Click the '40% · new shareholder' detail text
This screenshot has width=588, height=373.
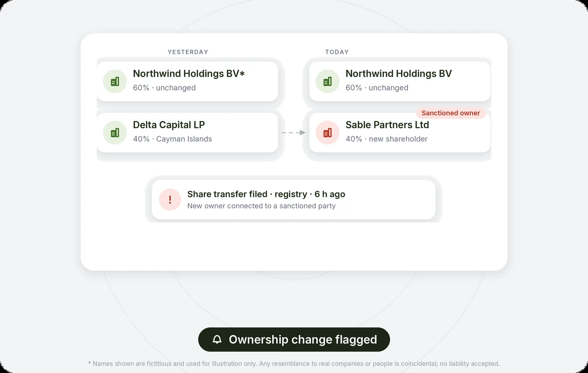386,139
